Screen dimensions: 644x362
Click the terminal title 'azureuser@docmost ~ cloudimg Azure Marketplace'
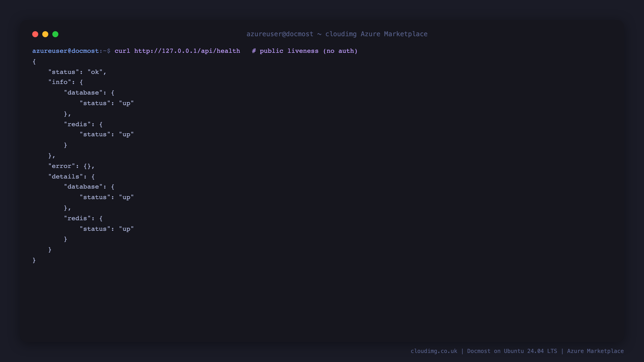point(337,34)
